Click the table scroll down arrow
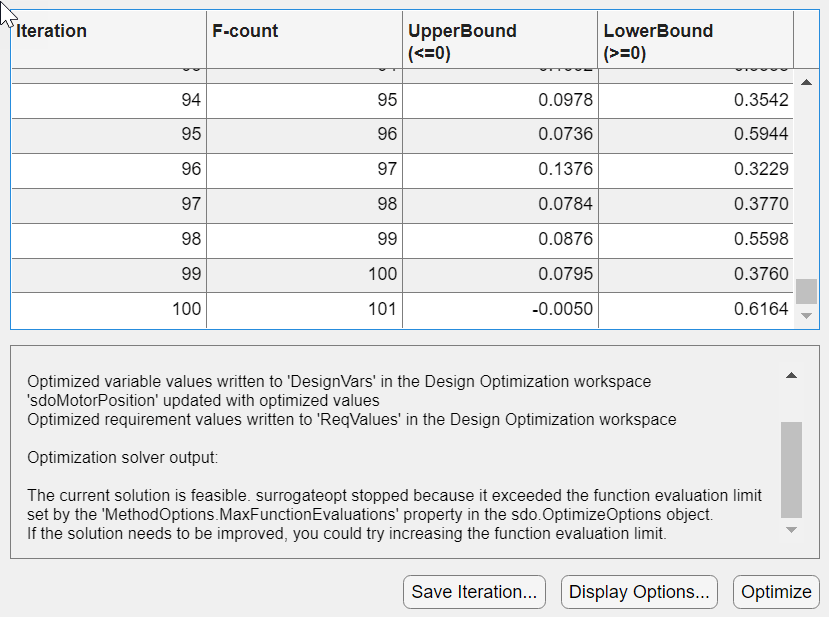 tap(806, 316)
